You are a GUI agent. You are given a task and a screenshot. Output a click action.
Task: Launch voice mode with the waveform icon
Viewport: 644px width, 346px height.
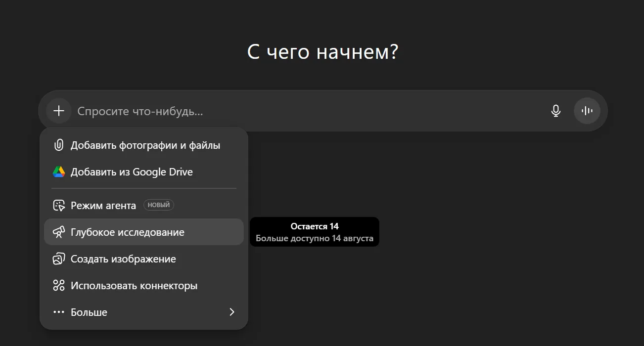click(587, 111)
